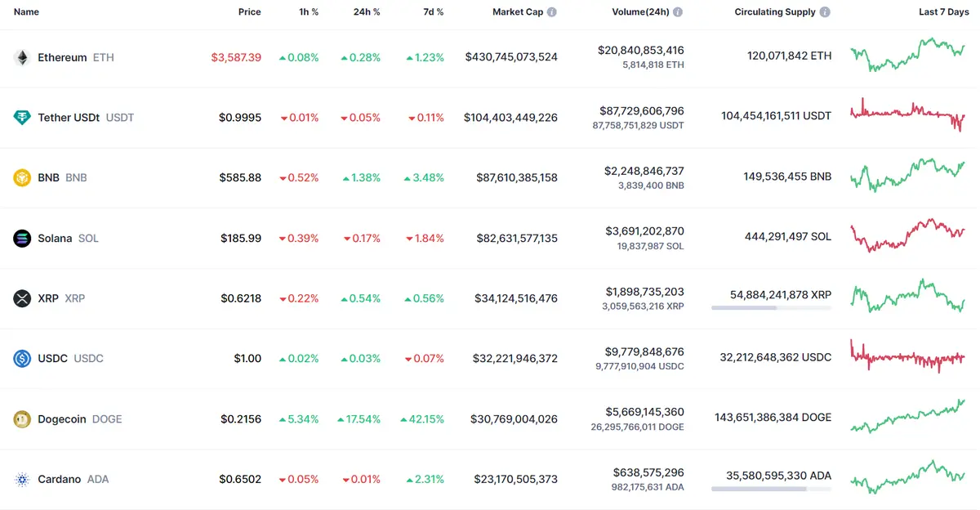Click the Volume(24h) info icon
Image resolution: width=980 pixels, height=510 pixels.
click(x=677, y=11)
